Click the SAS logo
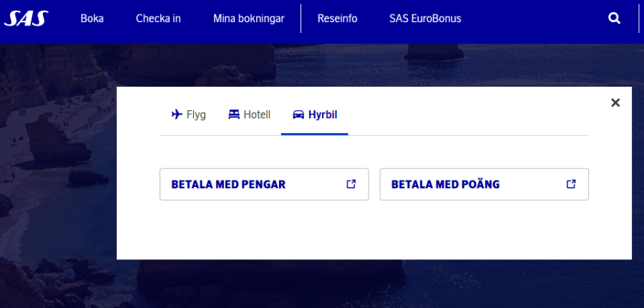Image resolution: width=644 pixels, height=308 pixels. tap(26, 18)
